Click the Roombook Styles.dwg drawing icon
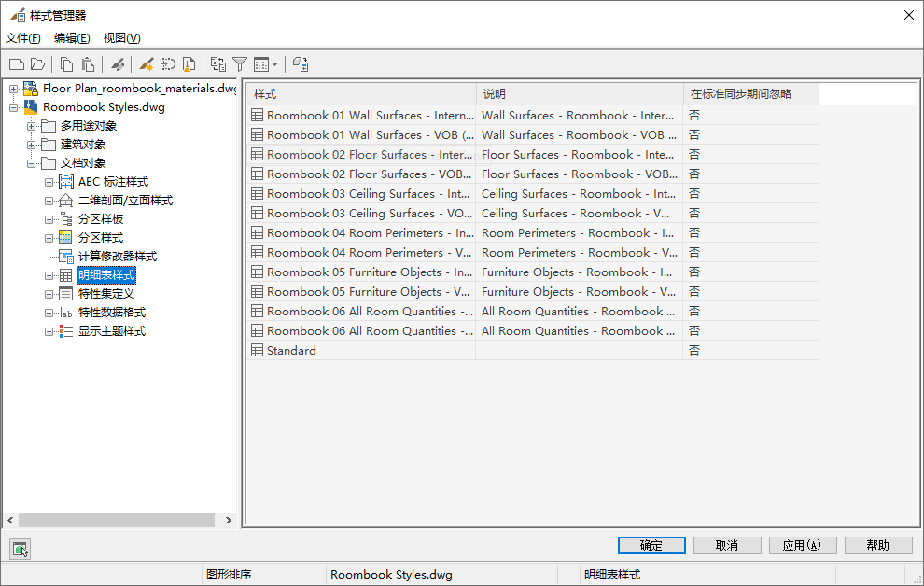Screen dimensions: 924x586 31,107
